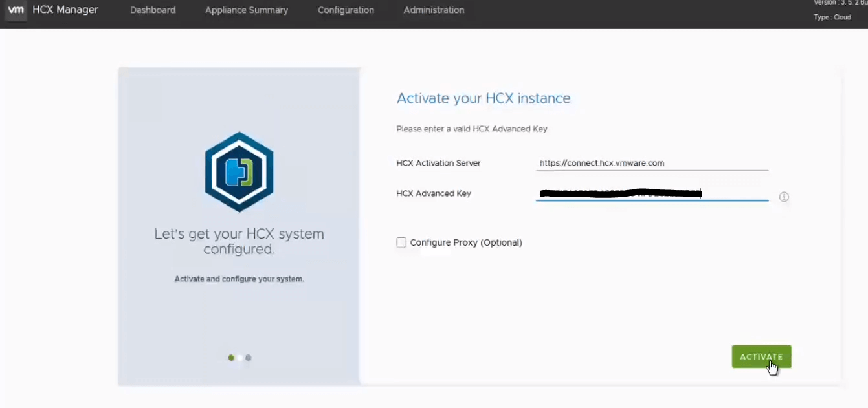Click the Activate your HCX instance heading
Screen dimensions: 868x408
pos(484,98)
